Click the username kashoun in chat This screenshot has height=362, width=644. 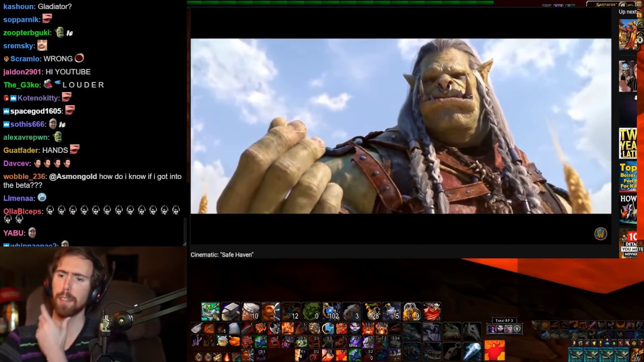[19, 7]
